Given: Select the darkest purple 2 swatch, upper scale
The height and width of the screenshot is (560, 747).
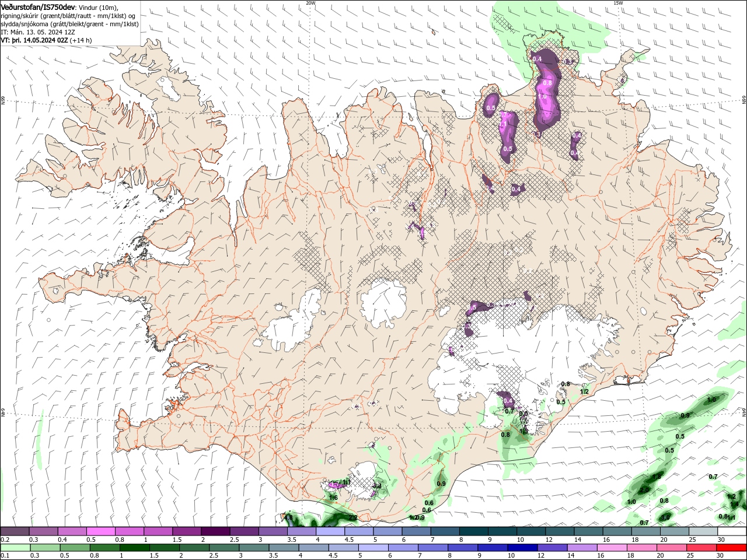Looking at the screenshot, I should click(x=215, y=531).
